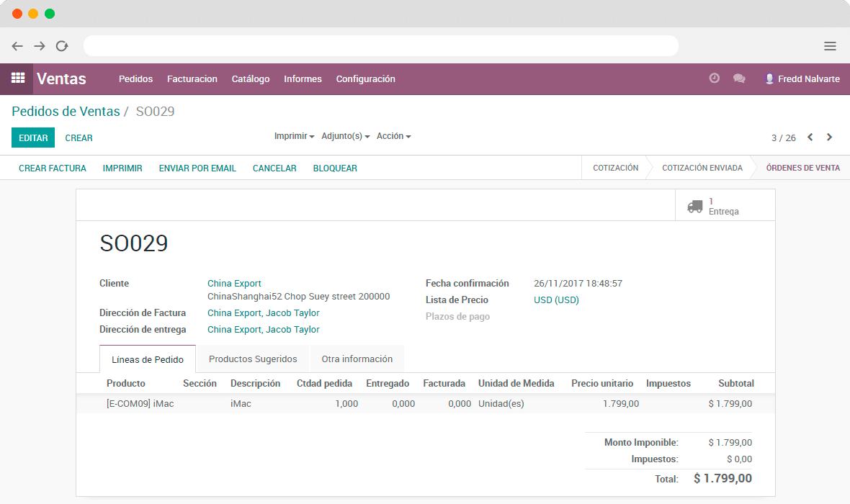This screenshot has height=504, width=850.
Task: Open the China Export customer link
Action: click(x=234, y=284)
